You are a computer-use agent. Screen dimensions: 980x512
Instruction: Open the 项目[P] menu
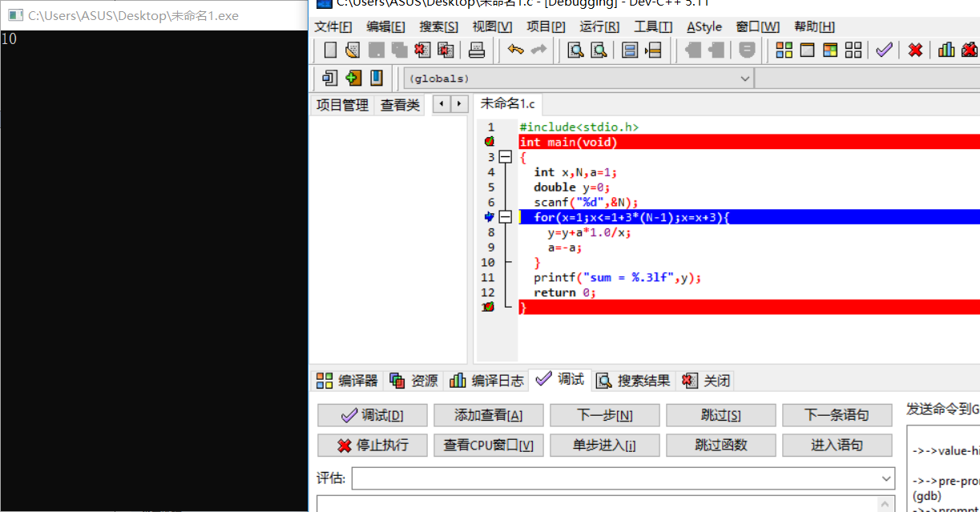[x=546, y=26]
